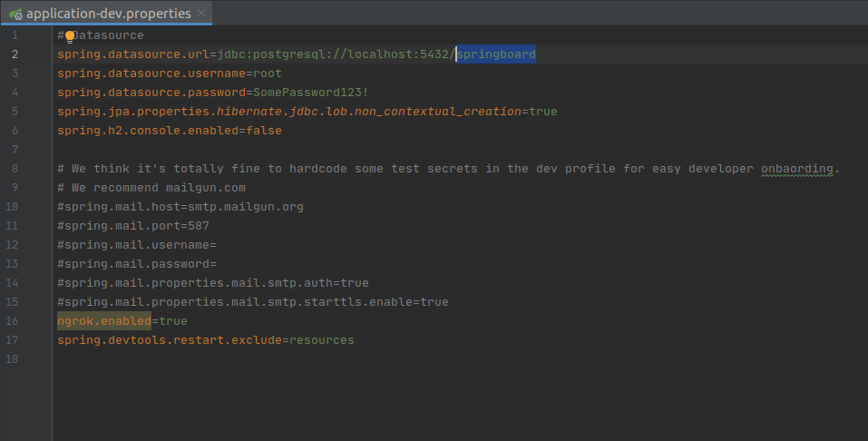Click the mail.smtp.auth=true commented line
The height and width of the screenshot is (441, 868).
pos(213,282)
